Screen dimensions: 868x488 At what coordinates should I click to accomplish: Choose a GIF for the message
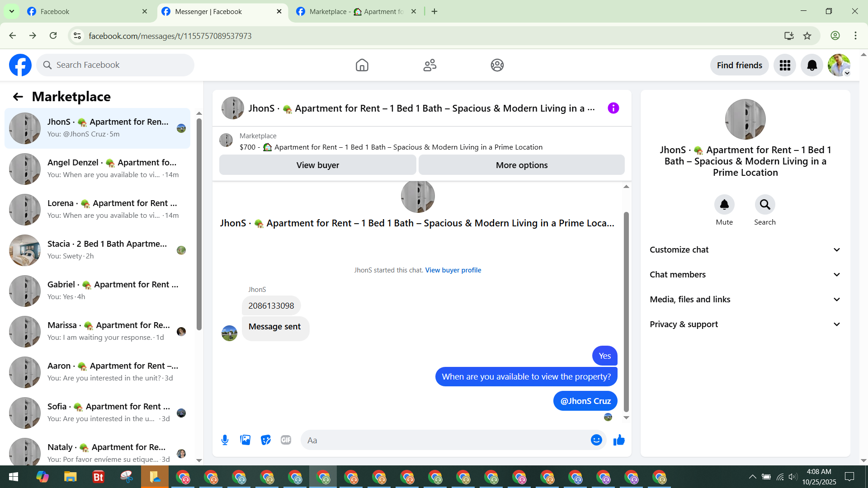[286, 440]
